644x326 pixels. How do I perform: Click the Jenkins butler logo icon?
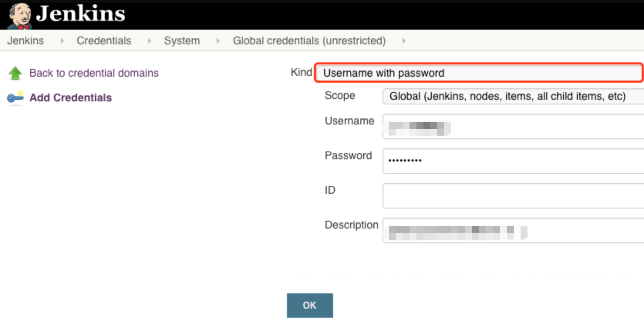coord(20,15)
